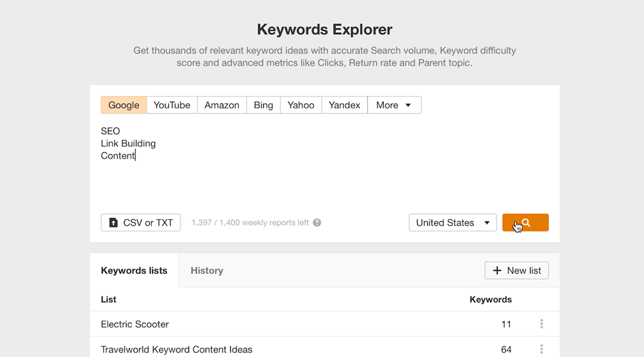Sort by the Keywords column header

[x=491, y=300]
